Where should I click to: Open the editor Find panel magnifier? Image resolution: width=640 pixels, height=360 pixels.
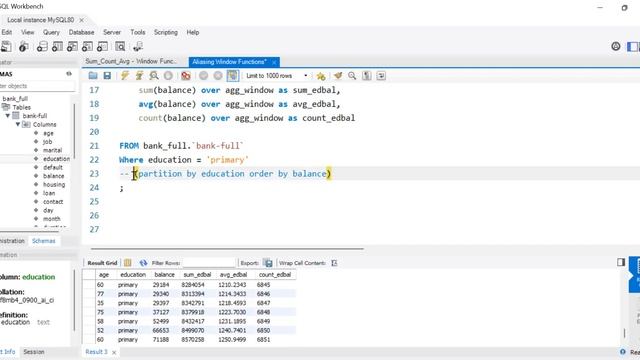point(352,76)
